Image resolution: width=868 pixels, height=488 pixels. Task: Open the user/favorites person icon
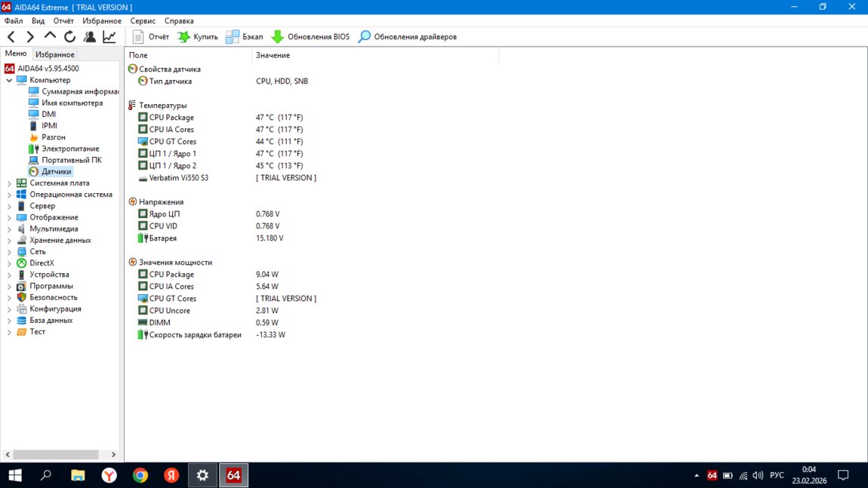point(90,36)
